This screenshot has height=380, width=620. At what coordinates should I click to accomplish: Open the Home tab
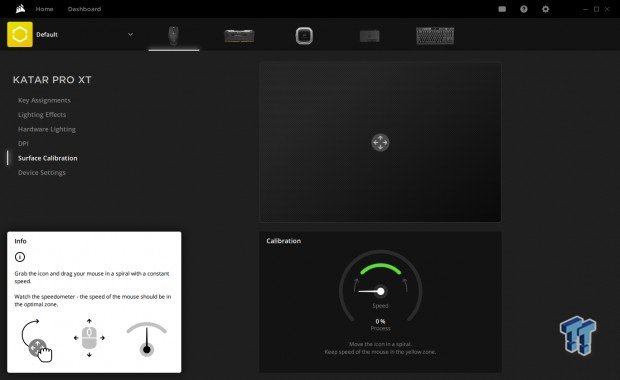[x=44, y=9]
